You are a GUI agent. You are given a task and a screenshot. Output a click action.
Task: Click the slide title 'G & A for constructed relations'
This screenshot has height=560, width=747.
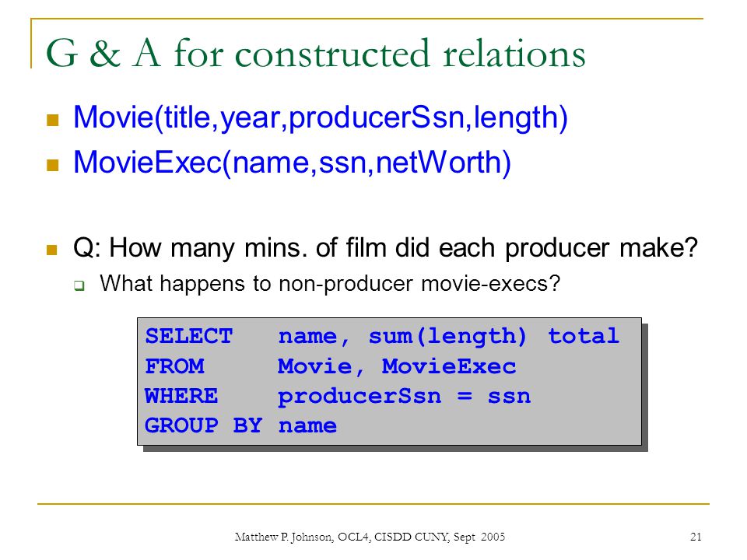(315, 54)
